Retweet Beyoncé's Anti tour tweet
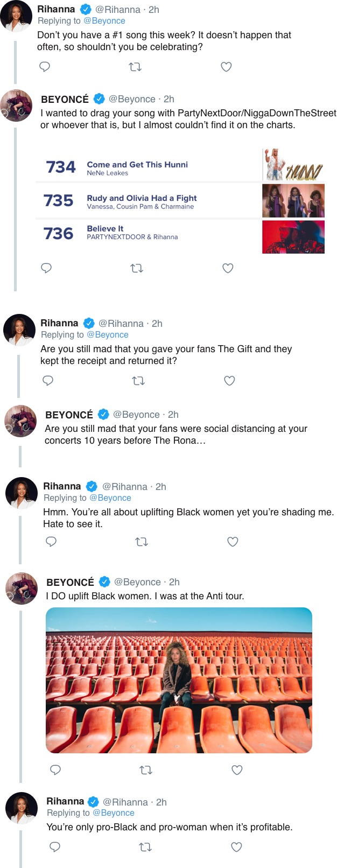Screen dimensions: 337x868 146,770
